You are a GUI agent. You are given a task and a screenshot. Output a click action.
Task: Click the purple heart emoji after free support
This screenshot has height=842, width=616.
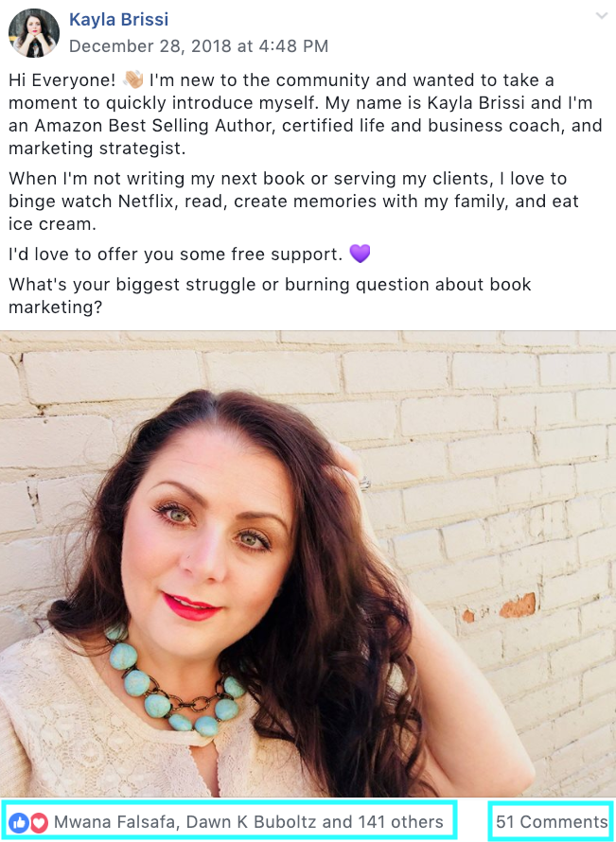(x=360, y=254)
